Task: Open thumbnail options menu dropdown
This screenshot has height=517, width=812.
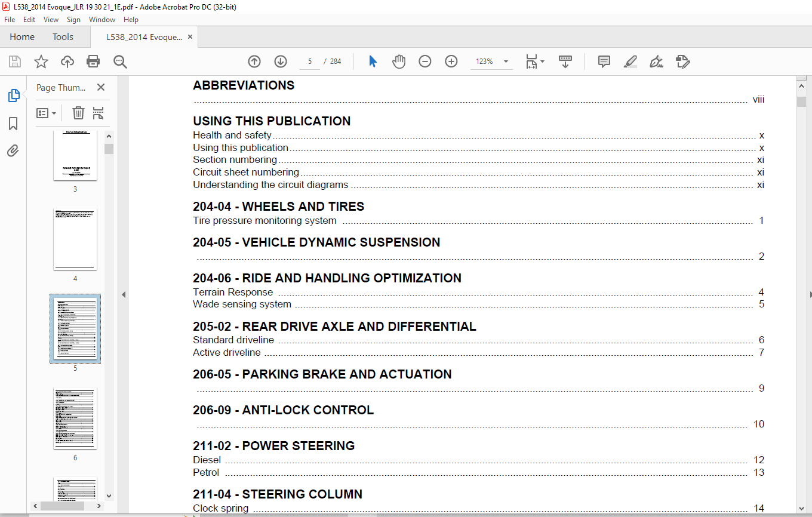Action: pyautogui.click(x=47, y=113)
